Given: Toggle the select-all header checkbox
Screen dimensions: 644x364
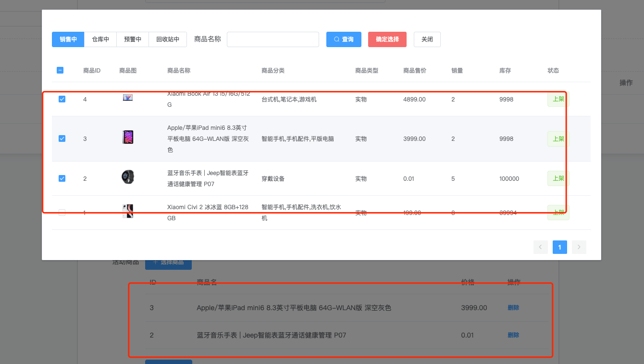Looking at the screenshot, I should coord(60,70).
